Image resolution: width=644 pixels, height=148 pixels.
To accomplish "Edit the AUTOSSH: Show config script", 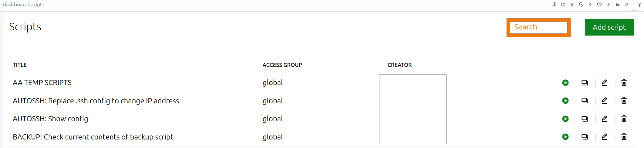I will (604, 119).
